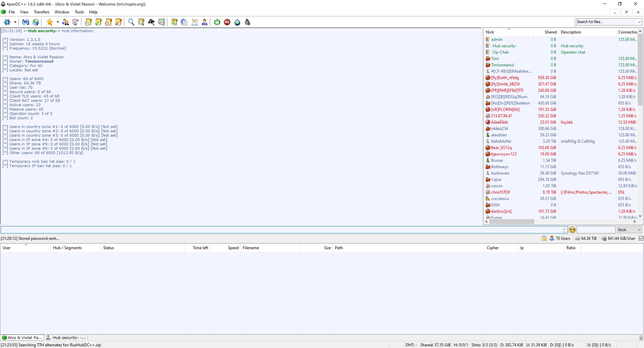644x348 pixels.
Task: Open the Favorite Users icon
Action: click(x=66, y=22)
